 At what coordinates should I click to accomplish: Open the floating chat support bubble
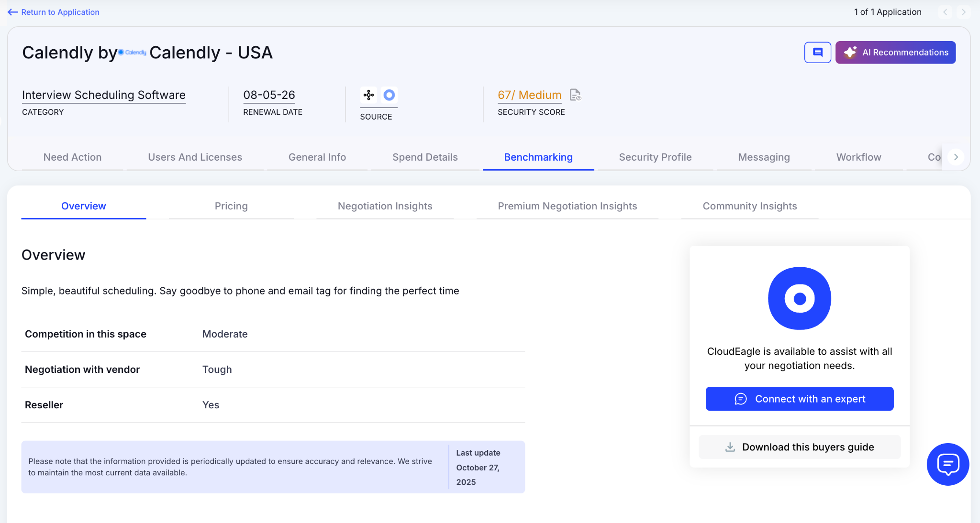tap(947, 464)
